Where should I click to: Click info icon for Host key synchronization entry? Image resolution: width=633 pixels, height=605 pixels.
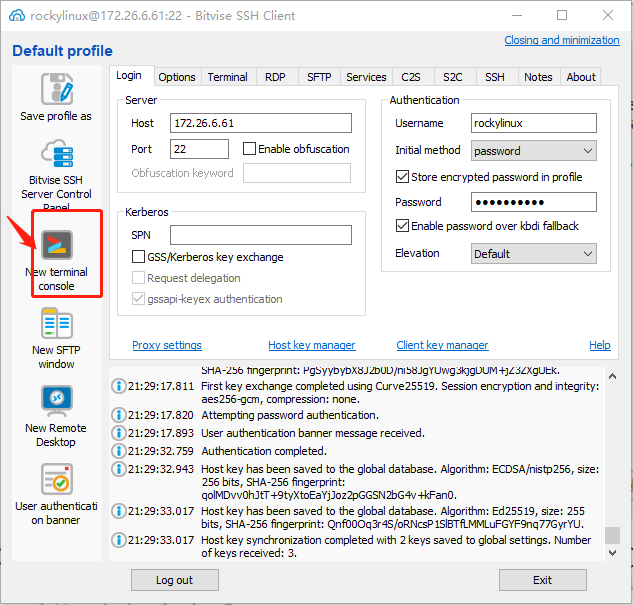[x=119, y=540]
